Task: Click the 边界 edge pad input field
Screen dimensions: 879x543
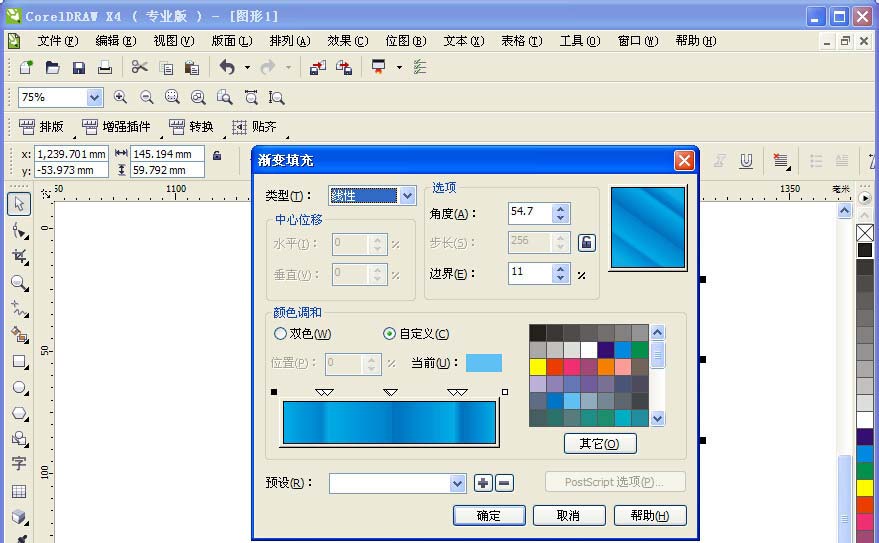Action: [x=530, y=273]
